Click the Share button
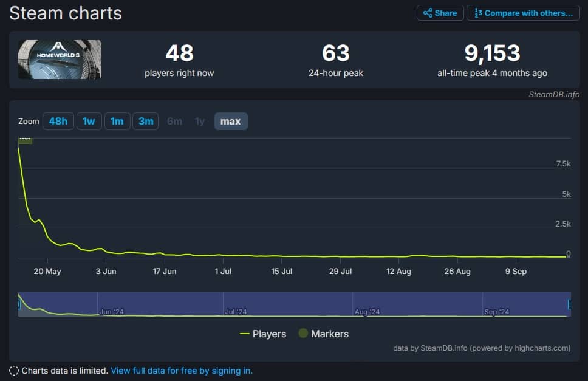This screenshot has height=381, width=588. click(440, 13)
